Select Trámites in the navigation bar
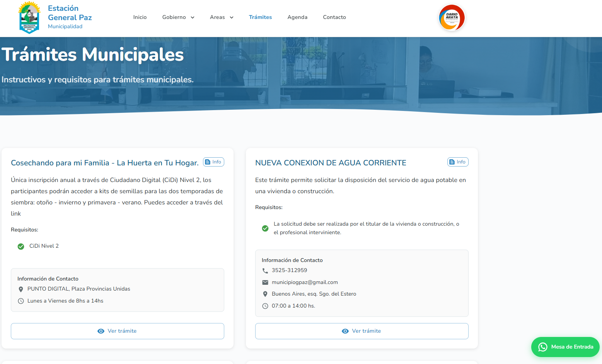This screenshot has width=602, height=364. (x=260, y=17)
